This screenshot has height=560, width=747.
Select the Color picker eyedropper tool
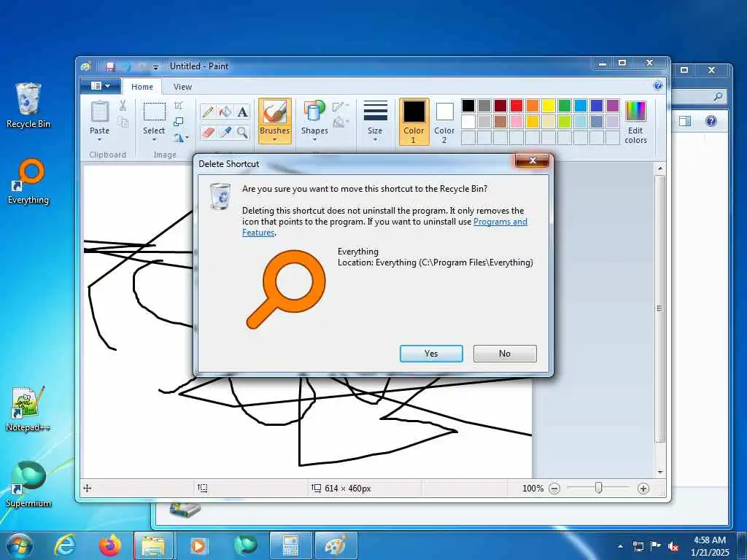(x=225, y=132)
